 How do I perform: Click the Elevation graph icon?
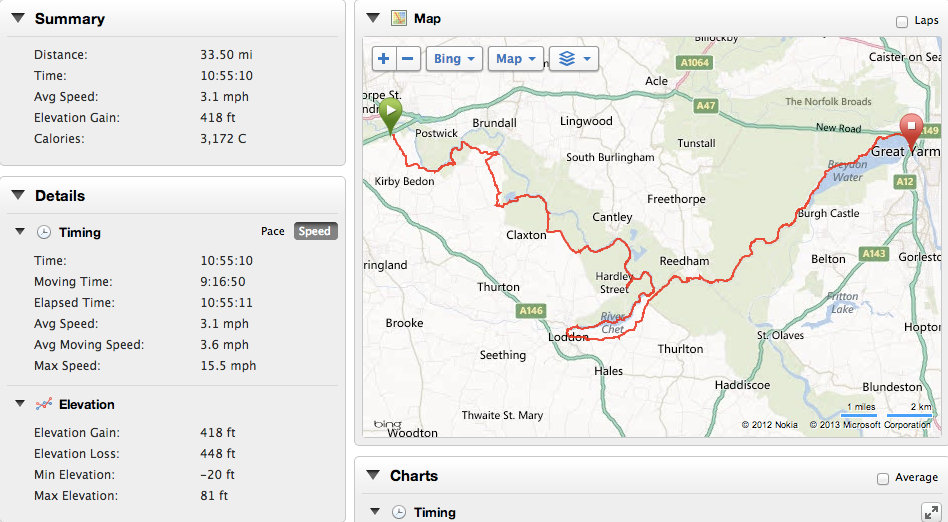(x=44, y=404)
